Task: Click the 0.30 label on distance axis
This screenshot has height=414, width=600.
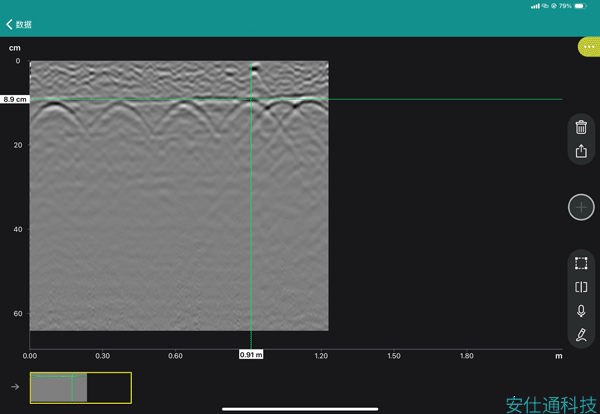Action: (x=103, y=356)
